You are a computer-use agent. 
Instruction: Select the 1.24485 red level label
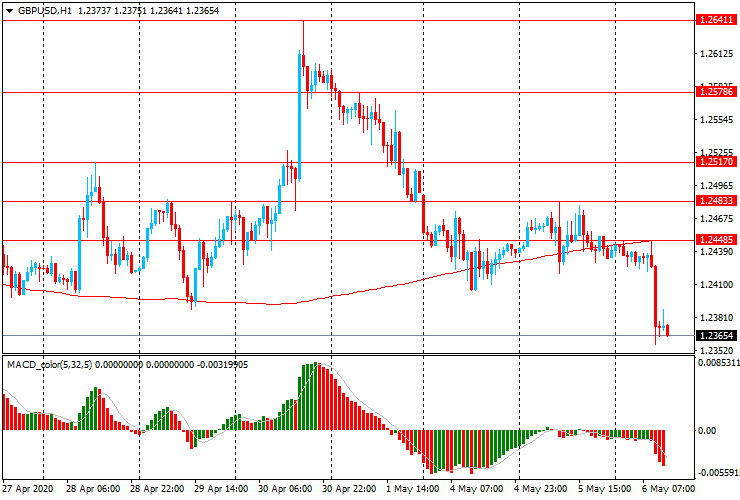(x=716, y=240)
